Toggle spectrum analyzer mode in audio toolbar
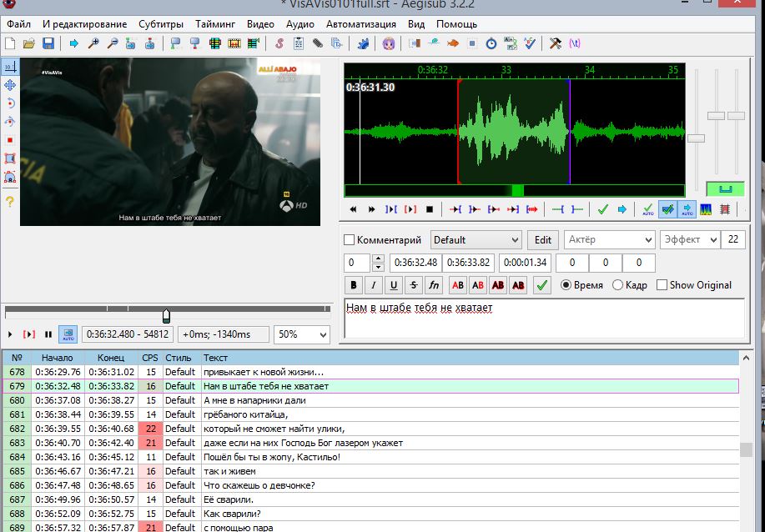This screenshot has height=532, width=765. [x=707, y=209]
